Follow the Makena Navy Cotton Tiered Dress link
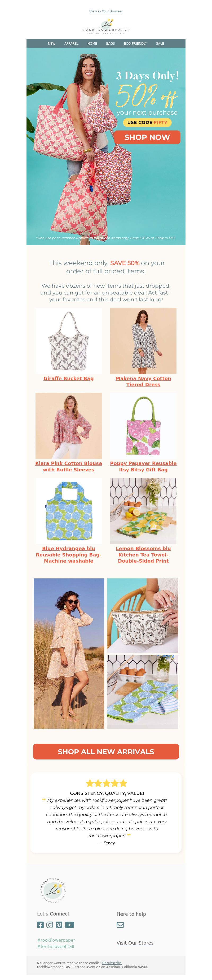212x980 pixels. [143, 381]
